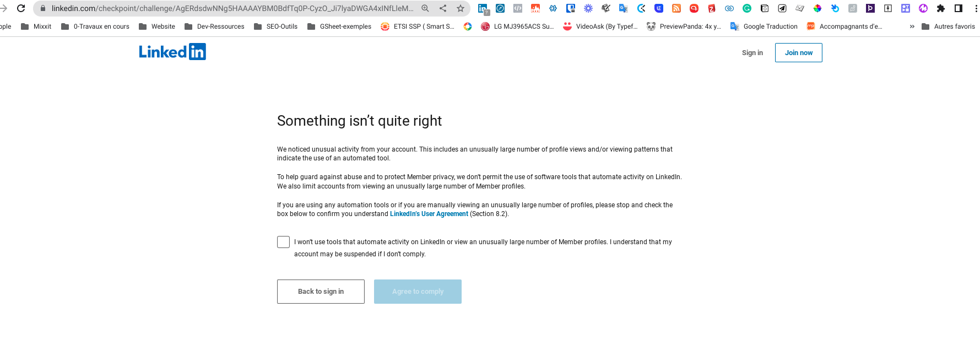980x355 pixels.
Task: Open the blue compass extension icon
Action: (500, 8)
